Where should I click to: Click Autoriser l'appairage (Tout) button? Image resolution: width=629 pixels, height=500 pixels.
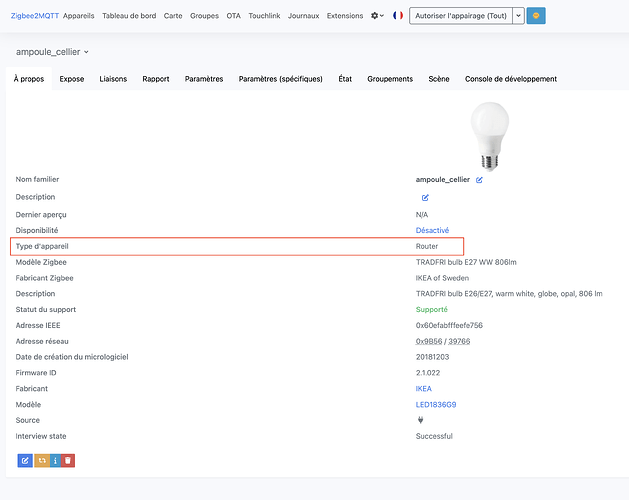460,16
